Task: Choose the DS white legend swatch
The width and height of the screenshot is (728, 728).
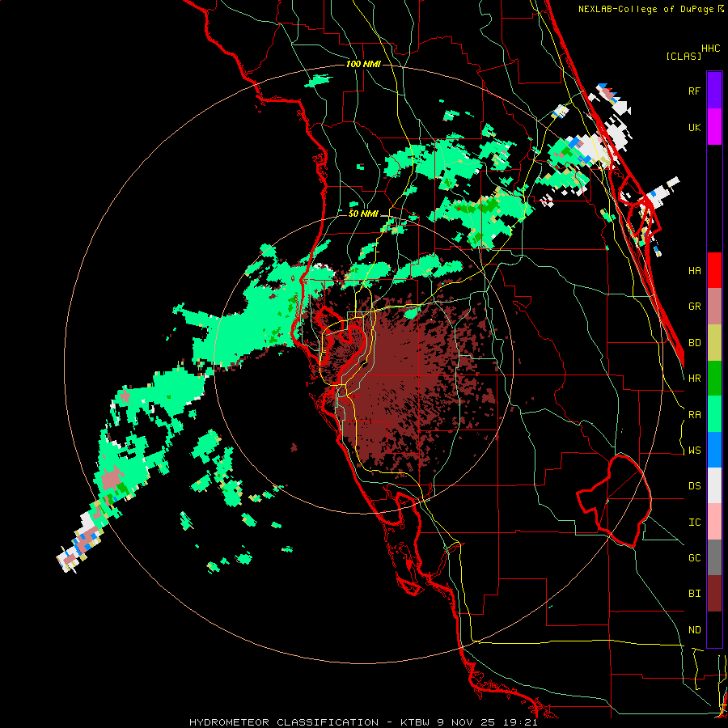Action: click(714, 485)
